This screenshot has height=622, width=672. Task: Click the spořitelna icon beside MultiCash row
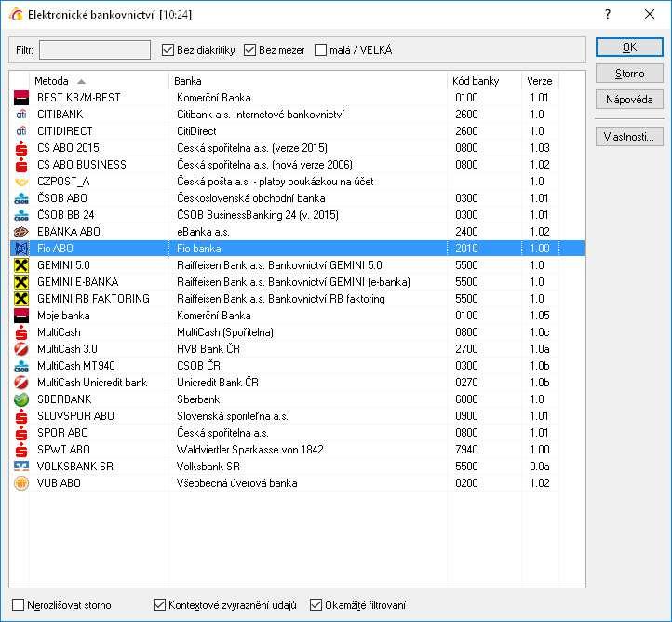click(21, 332)
